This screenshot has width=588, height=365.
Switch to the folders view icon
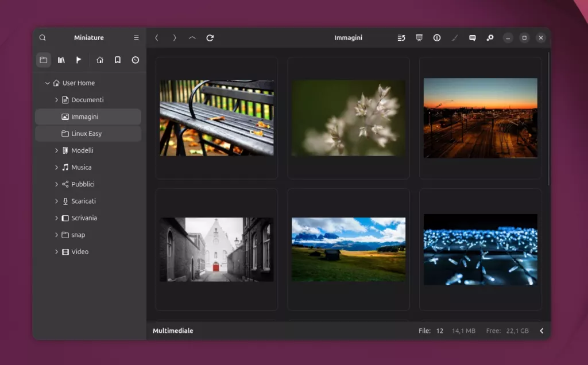(44, 60)
